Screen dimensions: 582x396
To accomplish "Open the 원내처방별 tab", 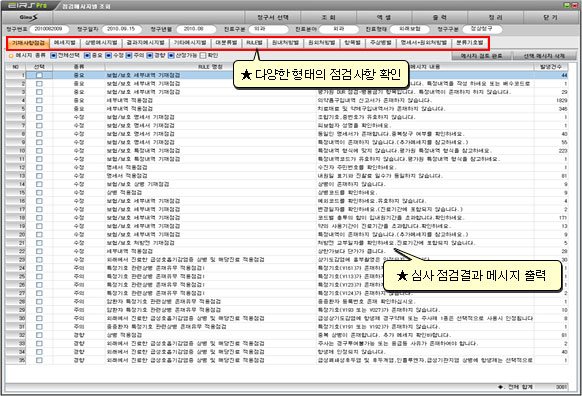I will 285,43.
